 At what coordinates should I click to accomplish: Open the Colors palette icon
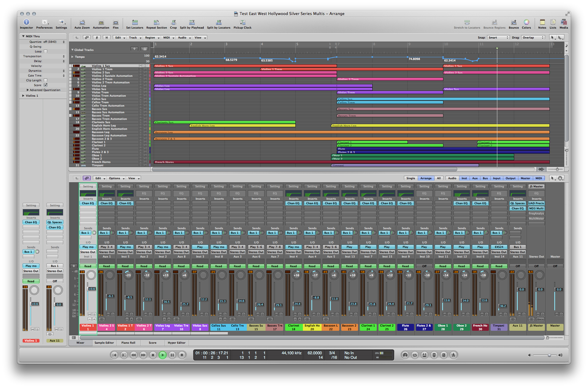click(x=526, y=23)
